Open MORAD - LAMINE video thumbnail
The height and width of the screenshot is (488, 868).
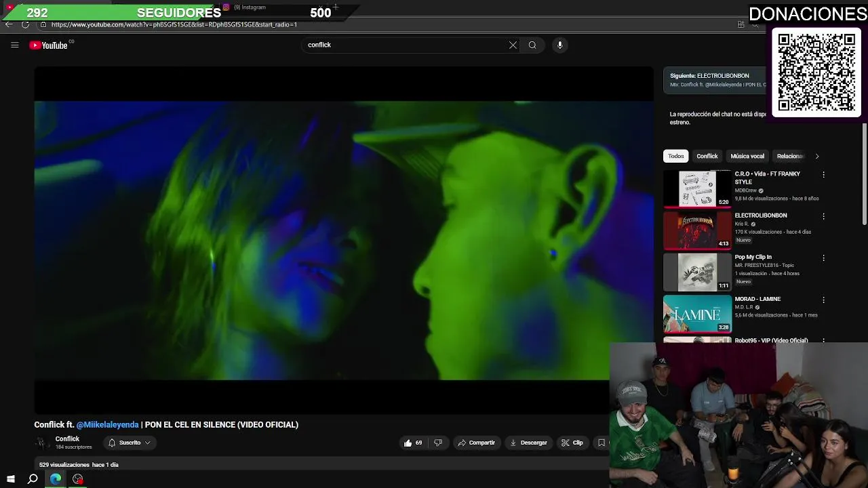pyautogui.click(x=697, y=314)
